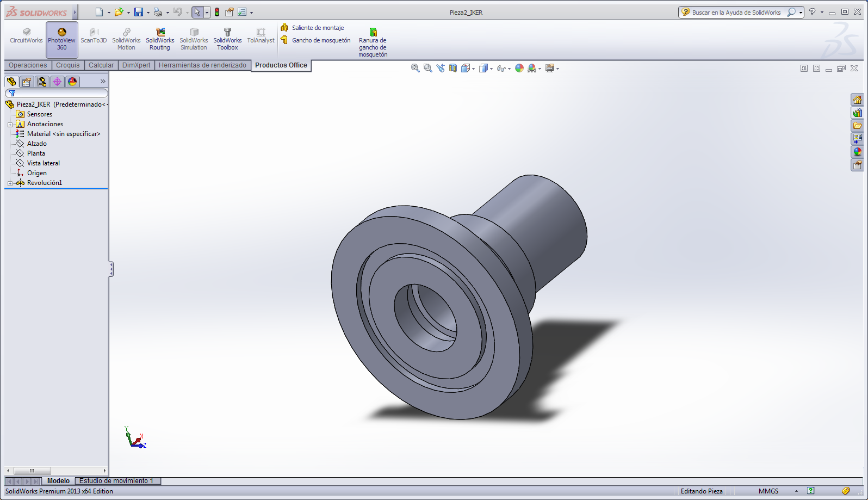Image resolution: width=868 pixels, height=500 pixels.
Task: Toggle the SolidWorks Simulation add-in
Action: coord(194,40)
